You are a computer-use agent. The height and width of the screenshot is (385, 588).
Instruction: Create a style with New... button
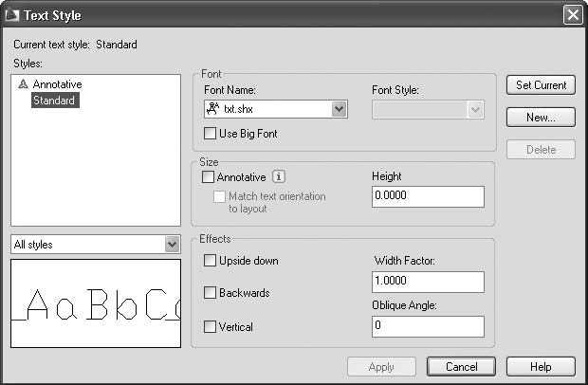(x=541, y=118)
